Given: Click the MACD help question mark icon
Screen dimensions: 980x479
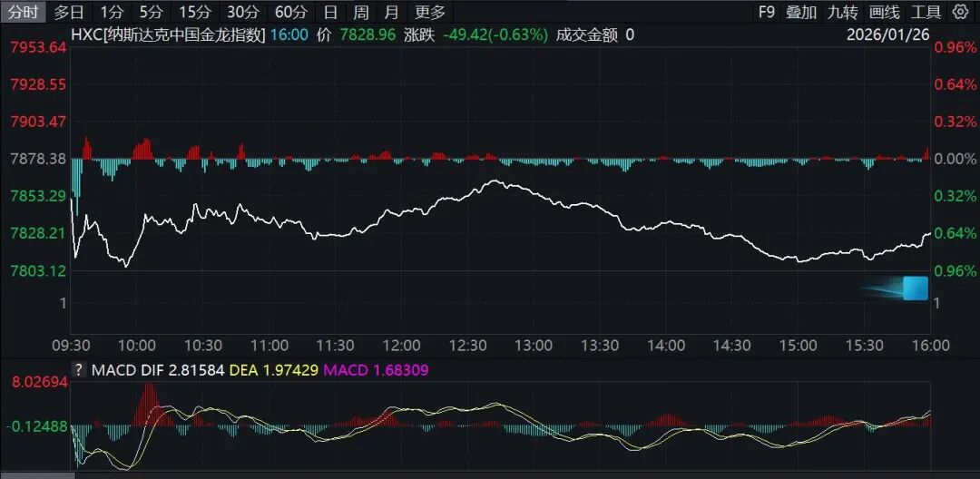Looking at the screenshot, I should click(79, 370).
